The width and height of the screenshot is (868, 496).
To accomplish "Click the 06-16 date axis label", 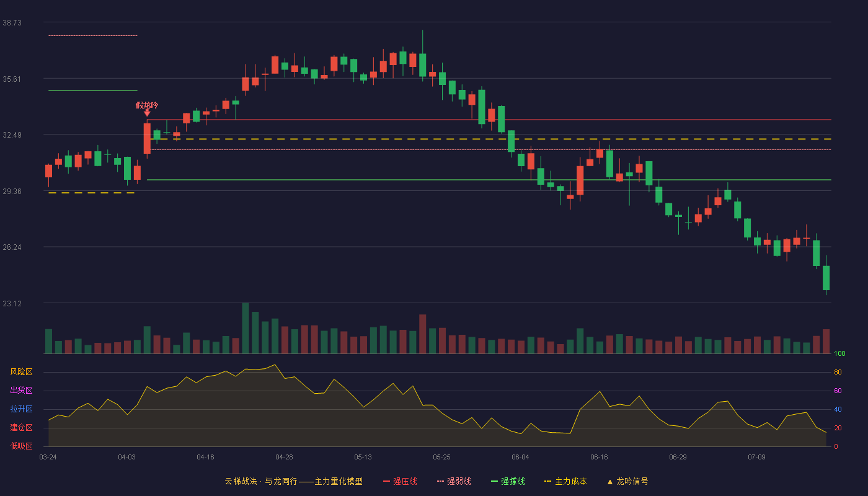I will [x=599, y=457].
